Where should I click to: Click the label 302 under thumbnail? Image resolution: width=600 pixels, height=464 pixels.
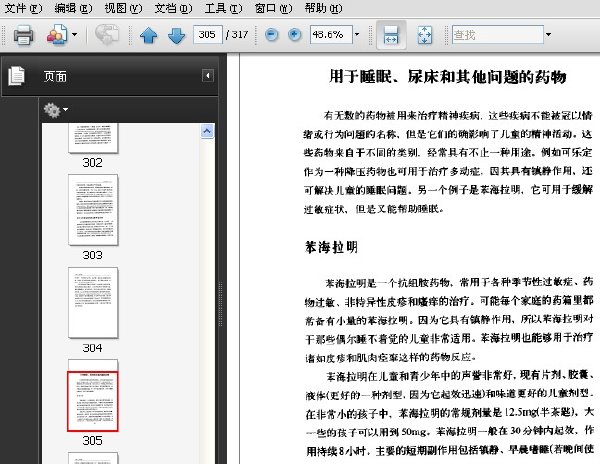click(x=93, y=163)
